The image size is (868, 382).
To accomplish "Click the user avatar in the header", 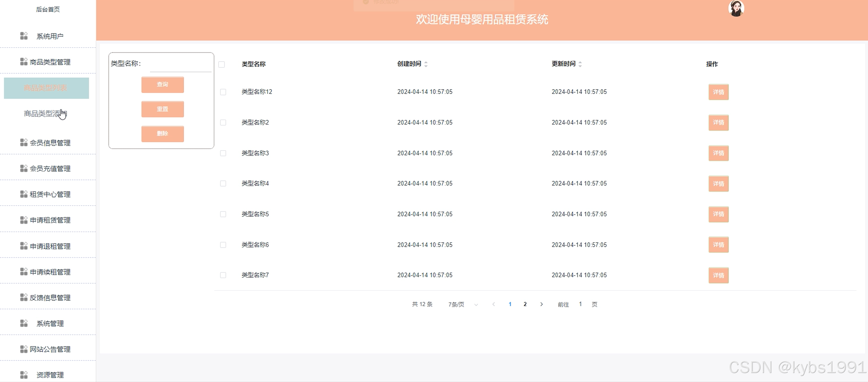I will 736,8.
